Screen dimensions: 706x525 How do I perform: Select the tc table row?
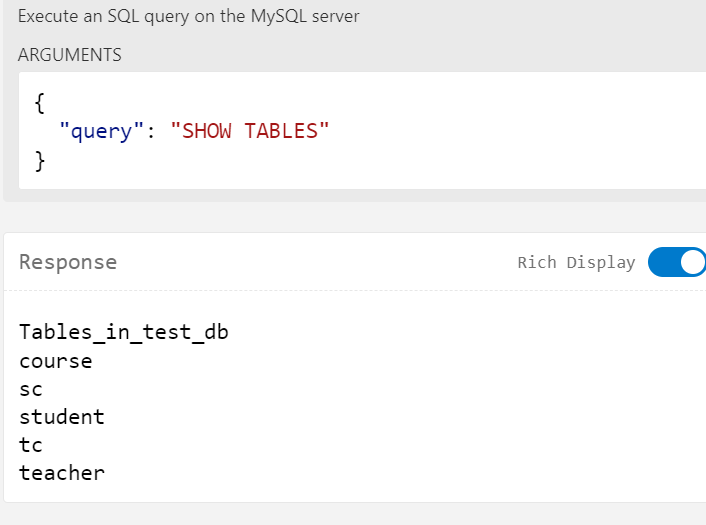coord(31,445)
